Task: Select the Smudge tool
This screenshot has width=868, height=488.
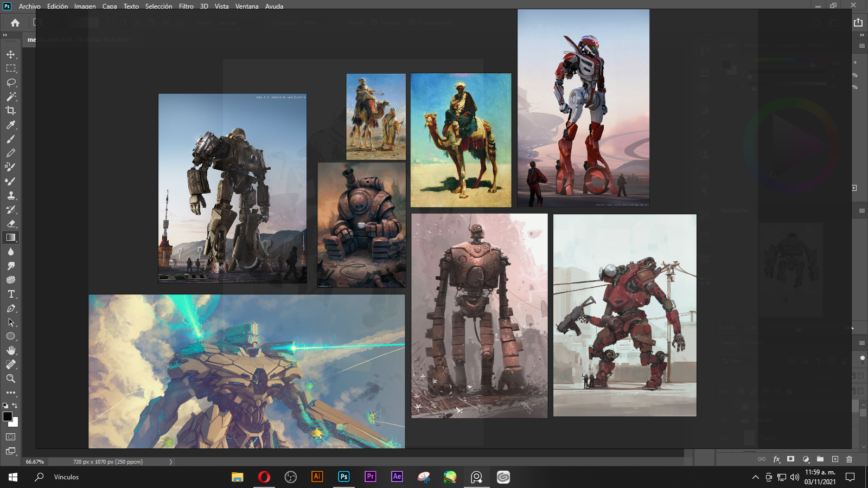Action: (11, 266)
